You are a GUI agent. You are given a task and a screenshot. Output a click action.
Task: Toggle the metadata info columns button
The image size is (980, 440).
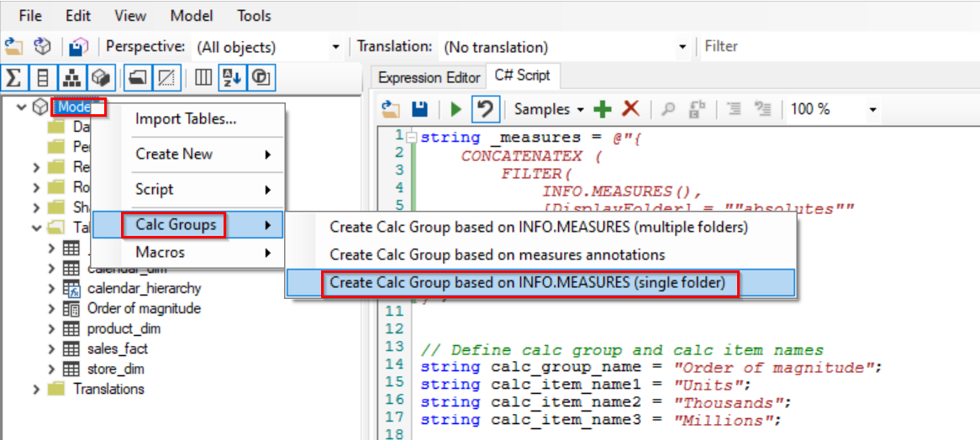(261, 77)
